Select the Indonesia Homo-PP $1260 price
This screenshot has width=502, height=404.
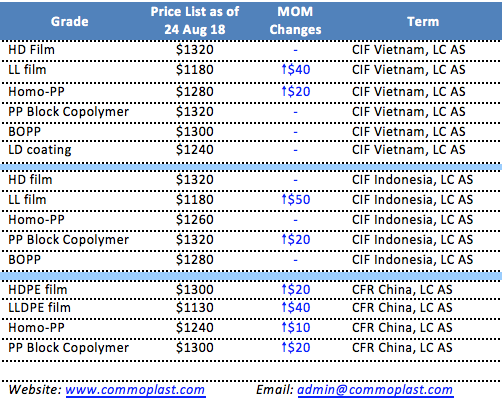[195, 220]
